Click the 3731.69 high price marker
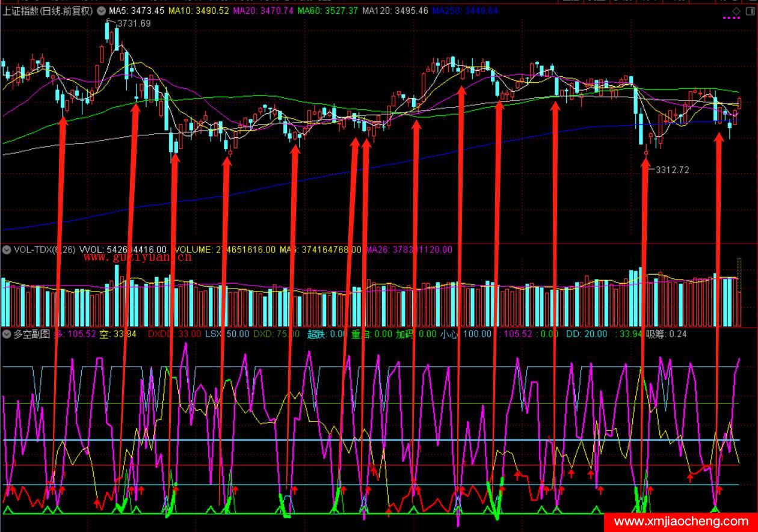Screen dimensions: 758x532 point(132,23)
